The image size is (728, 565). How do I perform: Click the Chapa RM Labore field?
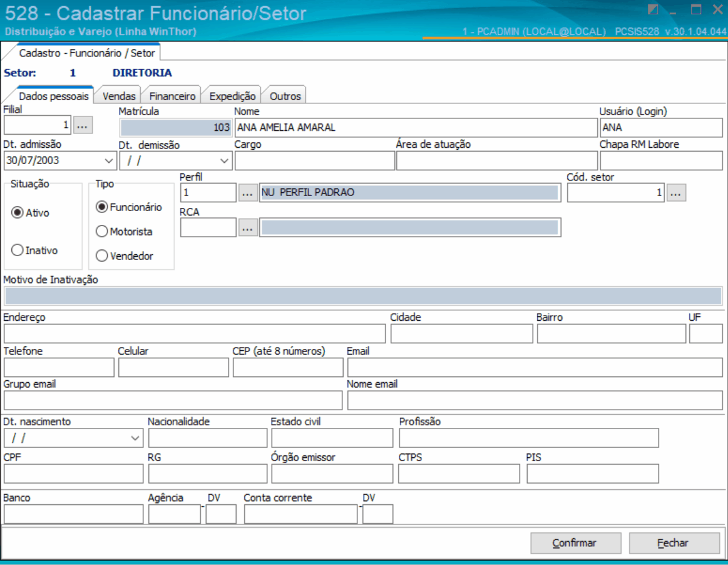click(661, 161)
